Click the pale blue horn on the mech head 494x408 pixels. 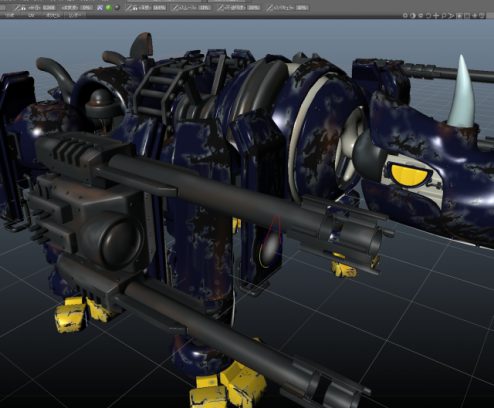462,92
